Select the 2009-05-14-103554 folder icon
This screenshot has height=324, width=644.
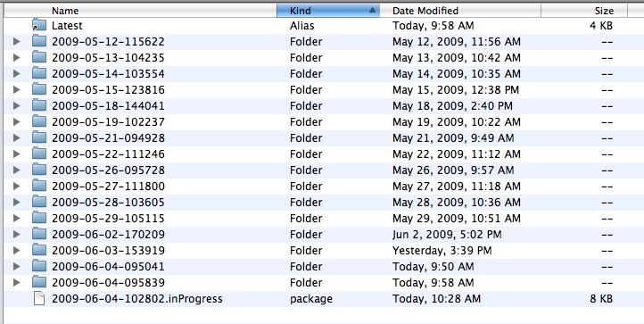[x=39, y=73]
